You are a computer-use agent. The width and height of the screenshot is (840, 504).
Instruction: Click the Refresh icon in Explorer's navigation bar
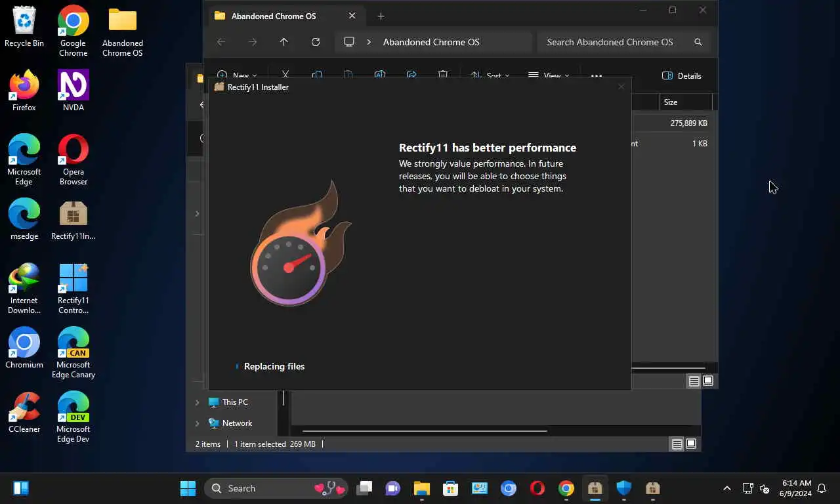coord(316,42)
